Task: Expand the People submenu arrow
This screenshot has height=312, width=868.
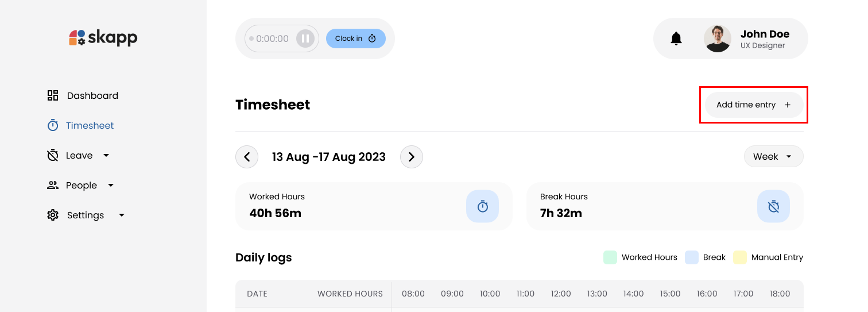Action: tap(111, 185)
